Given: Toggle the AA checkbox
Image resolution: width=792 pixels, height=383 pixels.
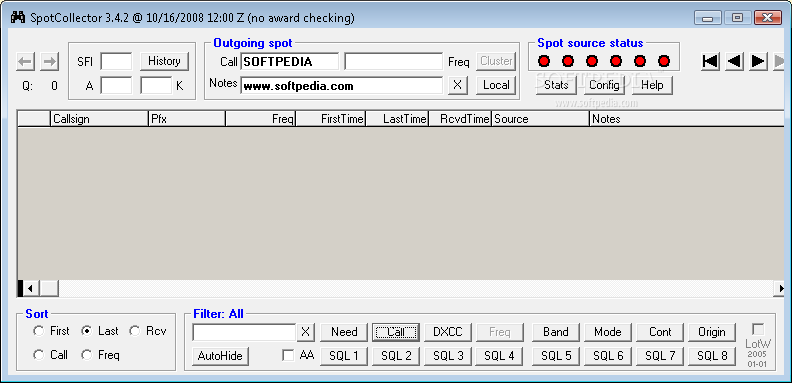Looking at the screenshot, I should click(x=288, y=355).
